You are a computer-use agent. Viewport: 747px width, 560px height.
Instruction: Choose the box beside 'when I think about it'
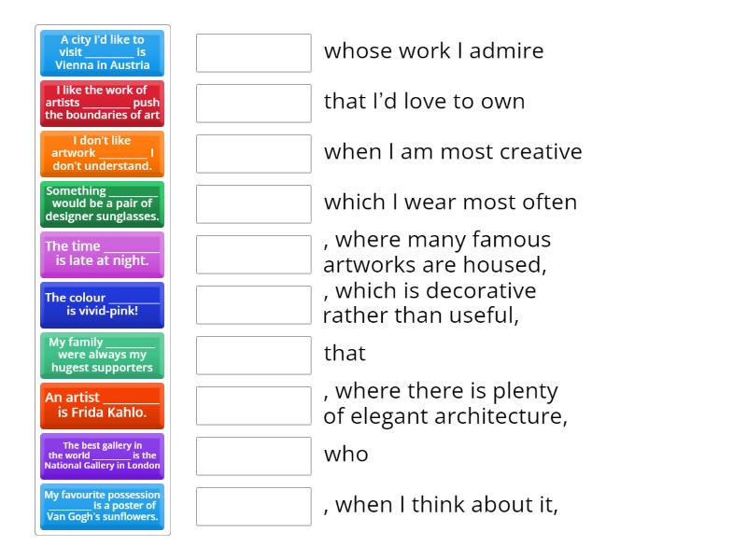click(254, 507)
